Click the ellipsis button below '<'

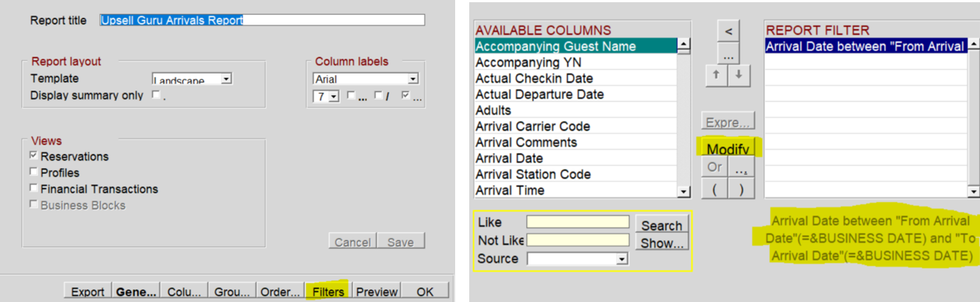pyautogui.click(x=729, y=54)
